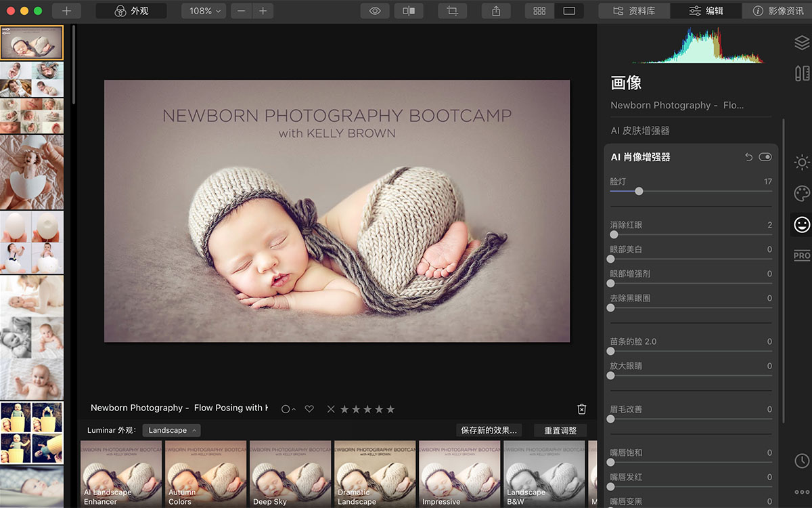This screenshot has width=812, height=508.
Task: Expand the AI 皮肤增强器 tool
Action: 640,131
